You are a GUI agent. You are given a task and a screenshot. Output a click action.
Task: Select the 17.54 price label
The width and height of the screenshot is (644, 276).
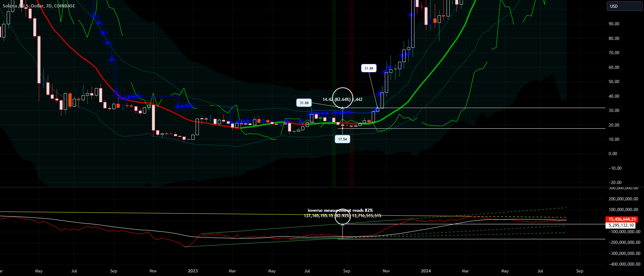click(x=342, y=139)
